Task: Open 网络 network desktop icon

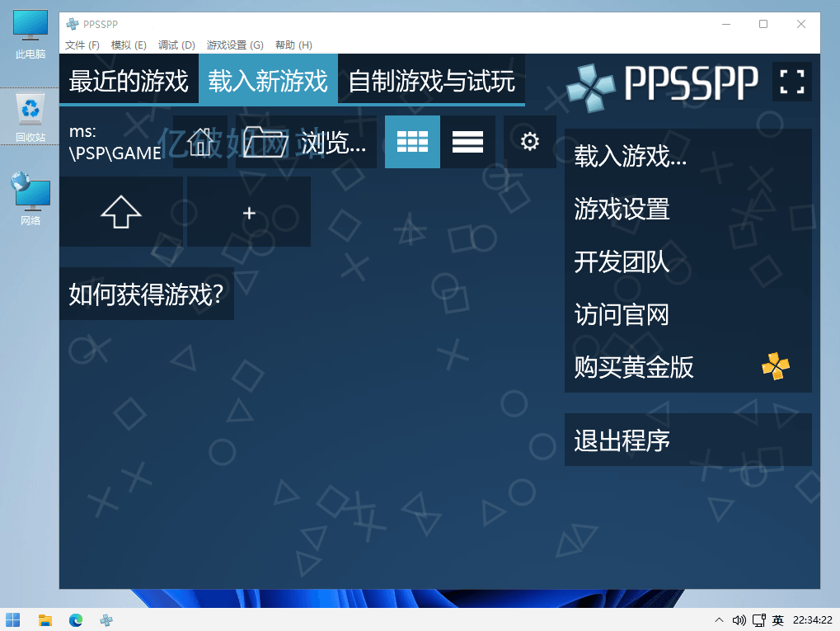Action: (30, 199)
